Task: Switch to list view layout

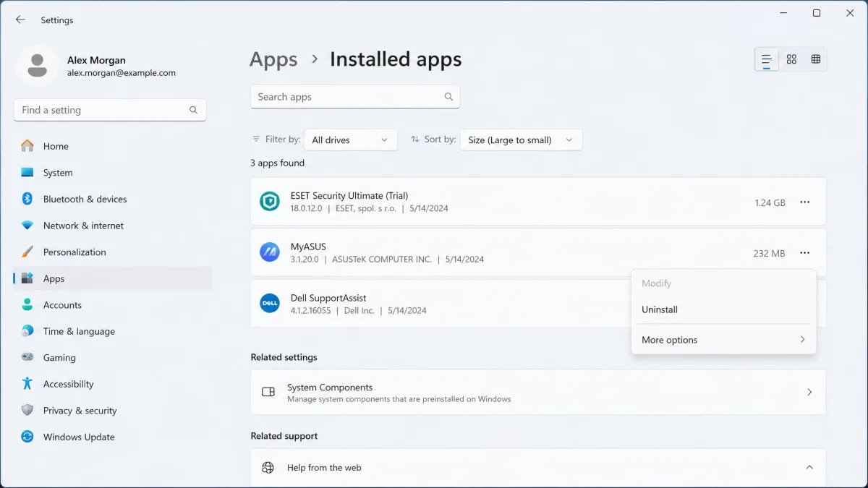Action: pyautogui.click(x=767, y=59)
